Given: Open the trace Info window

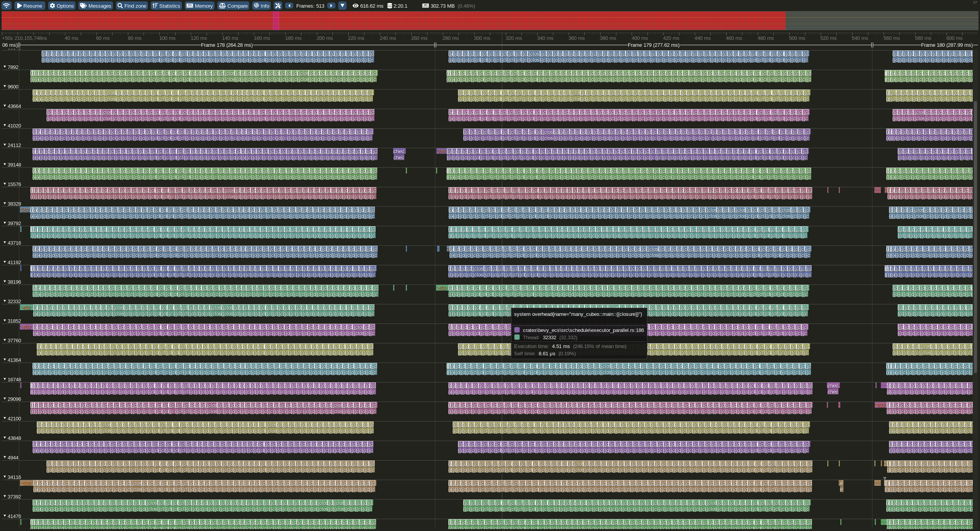Looking at the screenshot, I should coord(261,6).
